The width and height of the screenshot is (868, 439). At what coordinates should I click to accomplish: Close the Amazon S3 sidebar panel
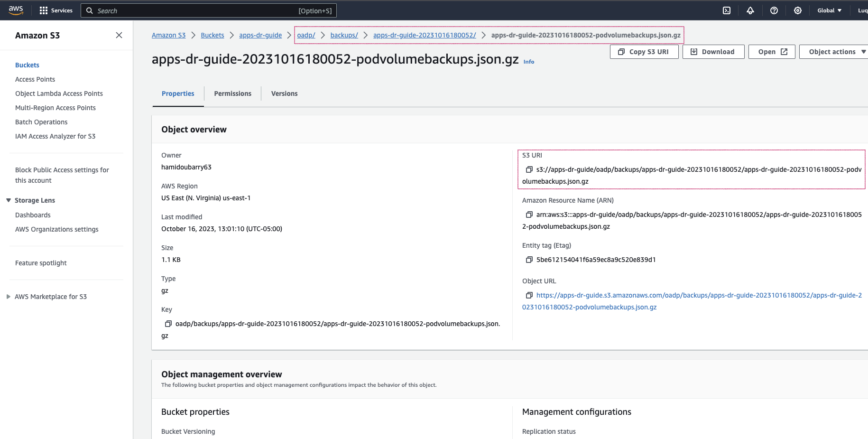click(x=119, y=35)
